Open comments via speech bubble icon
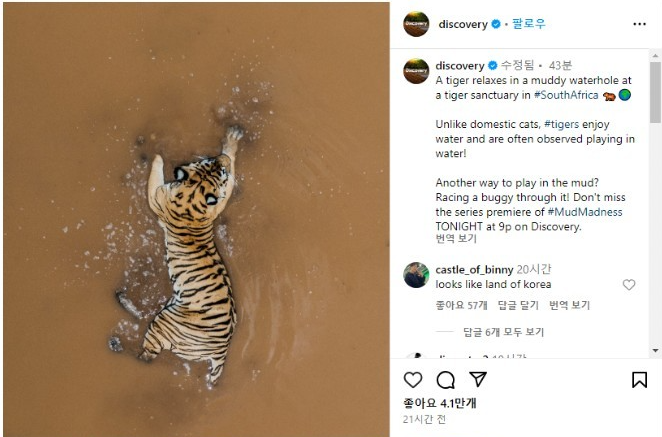Viewport: 662px width, 437px height. (x=446, y=380)
